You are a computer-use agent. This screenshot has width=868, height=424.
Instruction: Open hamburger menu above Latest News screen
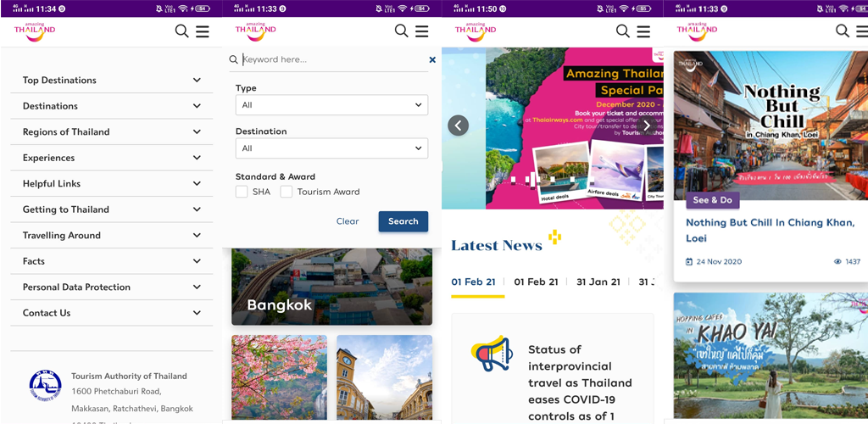tap(643, 31)
